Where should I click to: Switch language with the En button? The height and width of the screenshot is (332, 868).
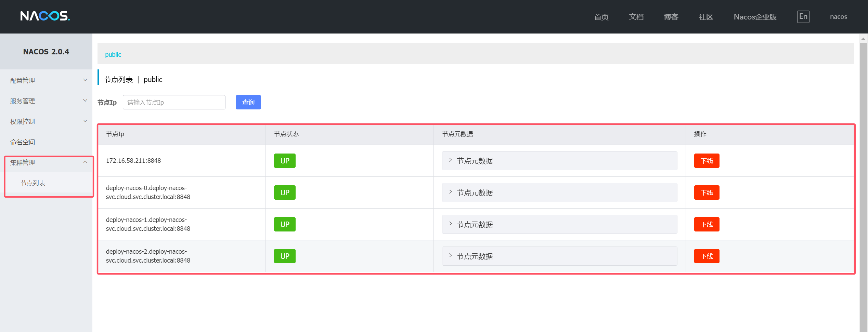pos(803,17)
